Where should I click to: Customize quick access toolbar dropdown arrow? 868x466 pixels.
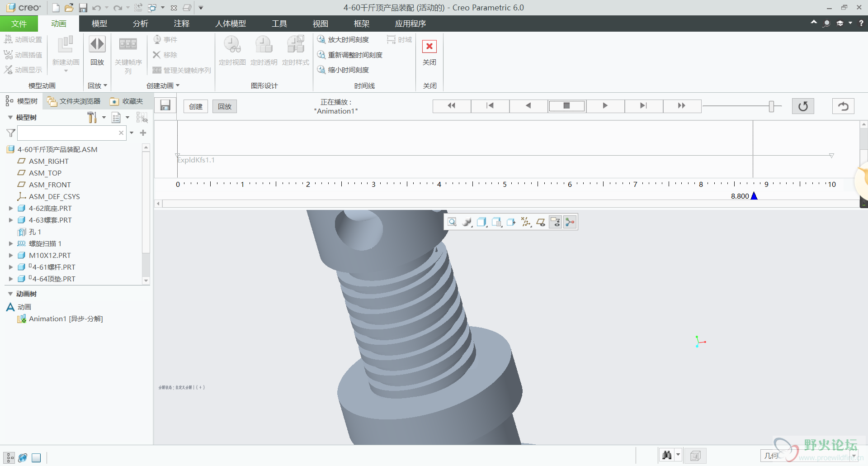click(x=201, y=8)
